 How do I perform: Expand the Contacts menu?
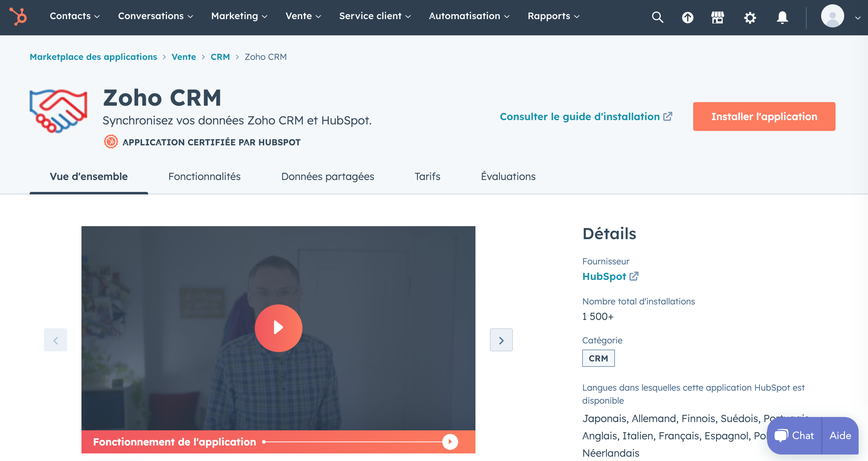[75, 16]
